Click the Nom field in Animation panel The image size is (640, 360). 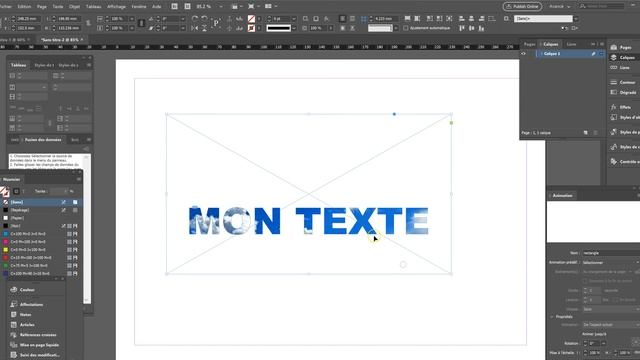pos(611,253)
